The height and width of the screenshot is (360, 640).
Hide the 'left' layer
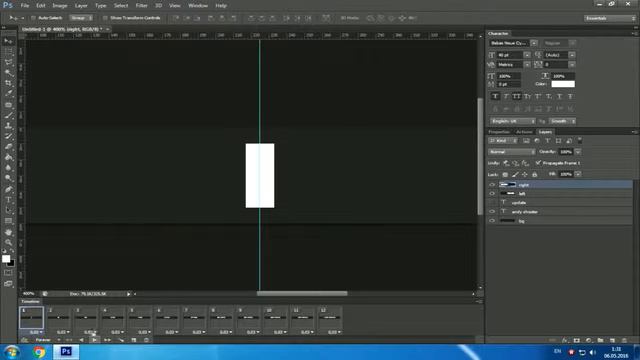492,193
